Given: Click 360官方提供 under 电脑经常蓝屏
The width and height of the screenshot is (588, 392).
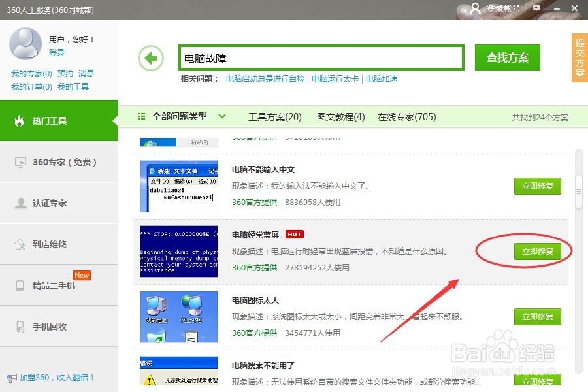Looking at the screenshot, I should point(254,267).
